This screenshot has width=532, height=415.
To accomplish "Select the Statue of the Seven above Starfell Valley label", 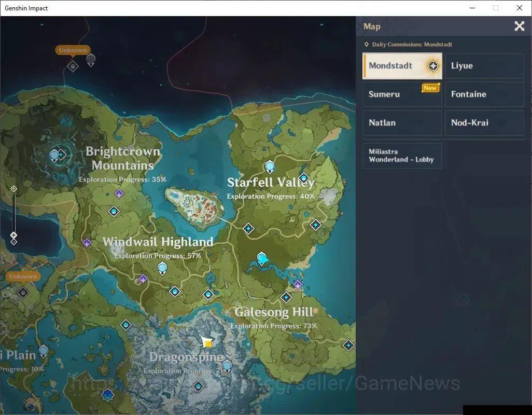I will [270, 167].
